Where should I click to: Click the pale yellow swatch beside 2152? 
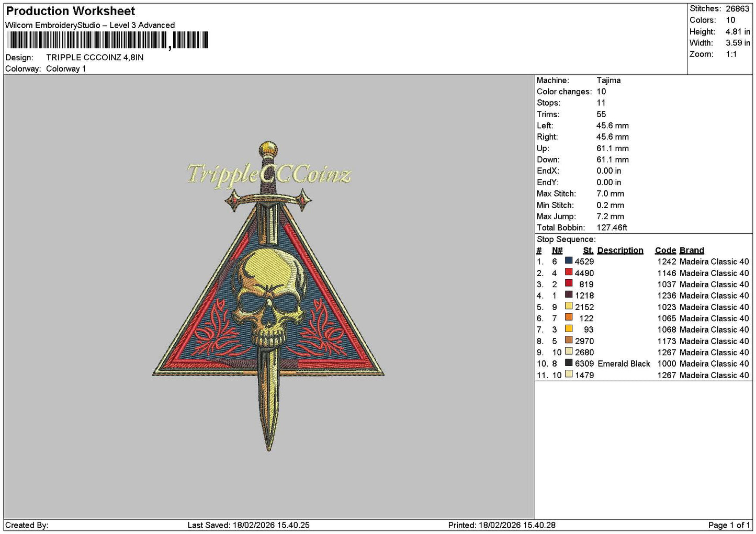(x=569, y=306)
